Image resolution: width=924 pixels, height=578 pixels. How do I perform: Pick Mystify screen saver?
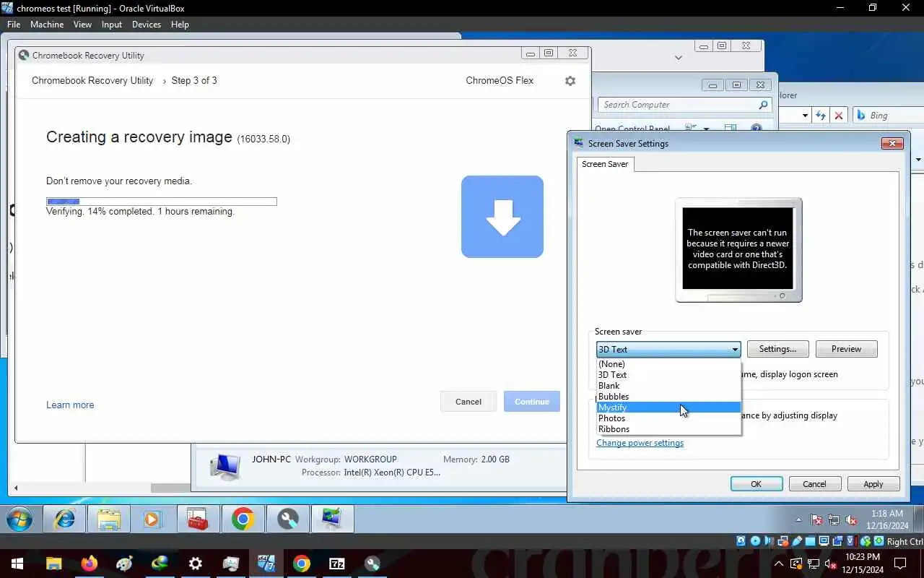(668, 407)
